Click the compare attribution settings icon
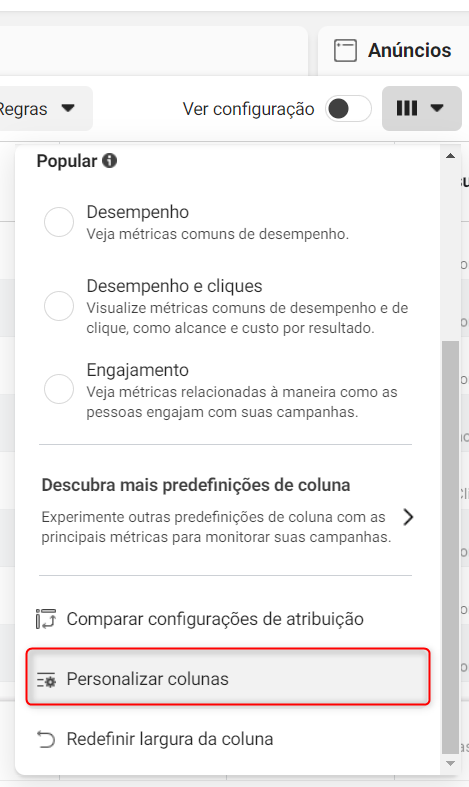Screen dimensions: 469x787 click(46, 619)
